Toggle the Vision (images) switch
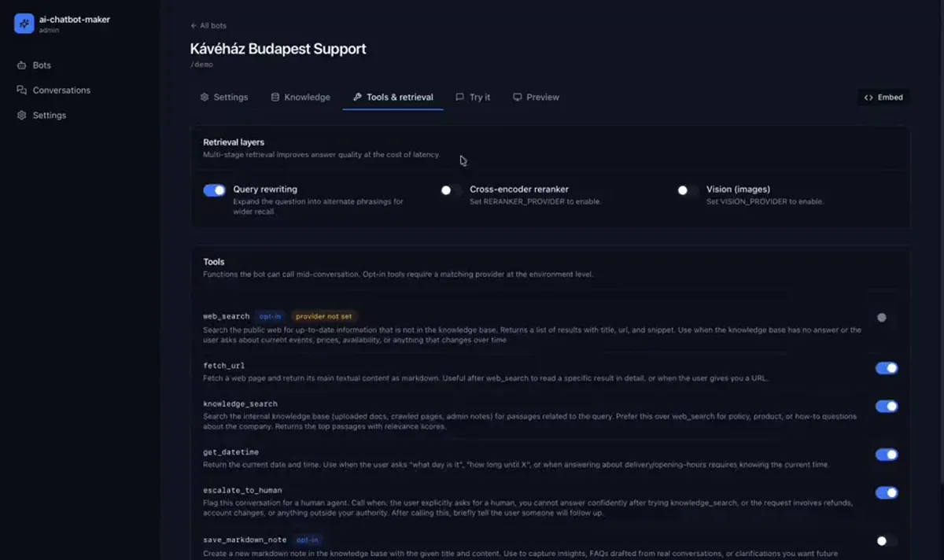 point(688,190)
